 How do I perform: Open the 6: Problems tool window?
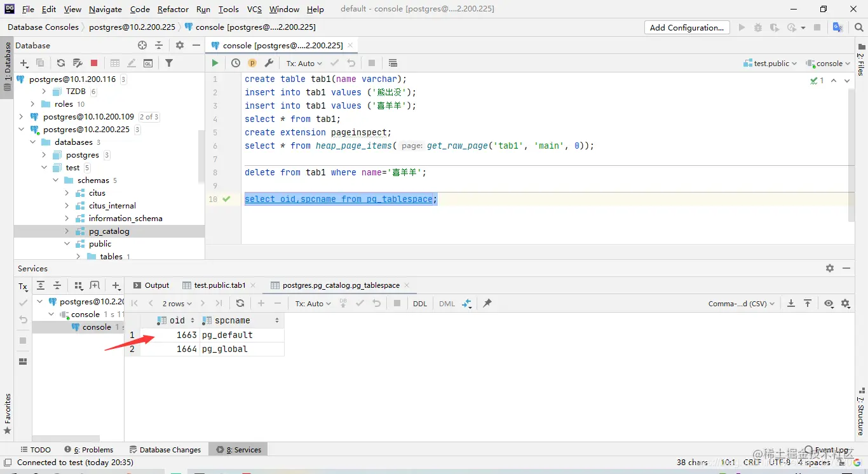(88, 449)
